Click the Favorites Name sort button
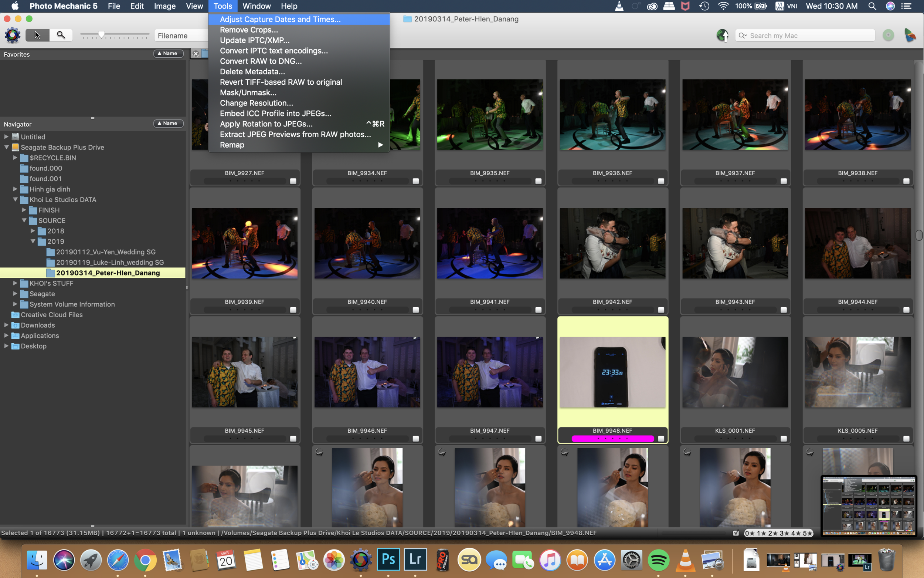924x578 pixels. [x=169, y=54]
